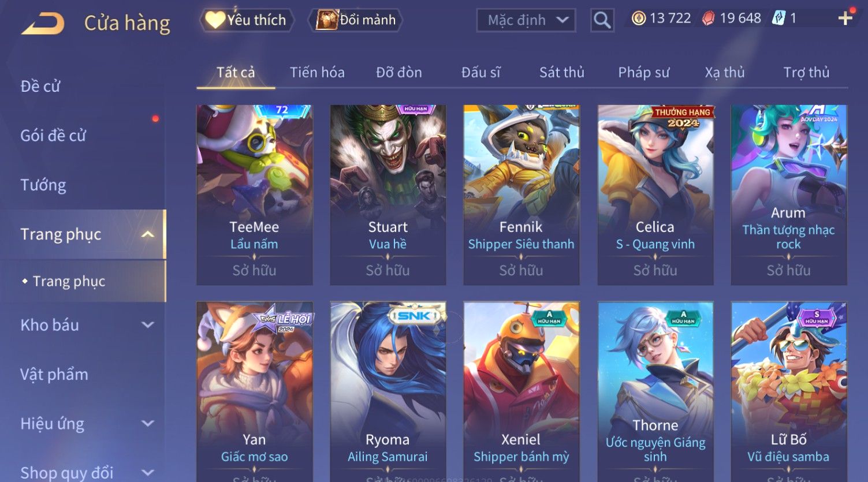Tap the golden back arrow icon
The image size is (868, 482).
coord(43,23)
